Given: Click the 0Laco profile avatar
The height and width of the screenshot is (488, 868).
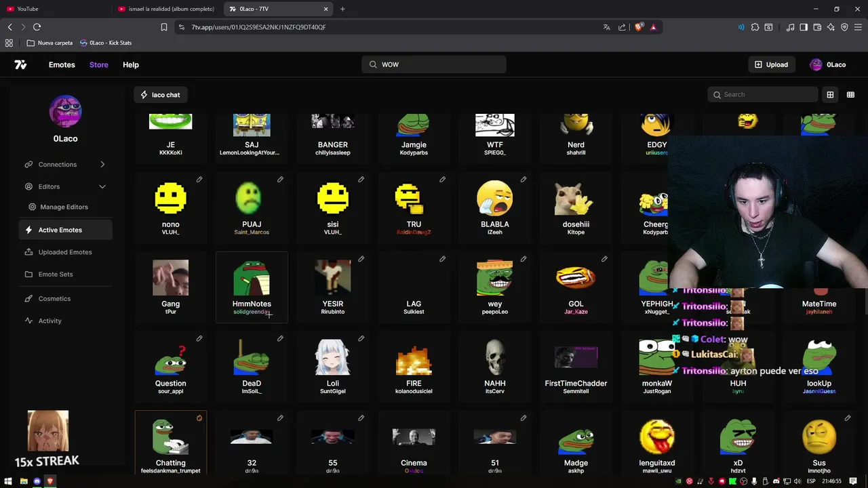Looking at the screenshot, I should point(66,111).
